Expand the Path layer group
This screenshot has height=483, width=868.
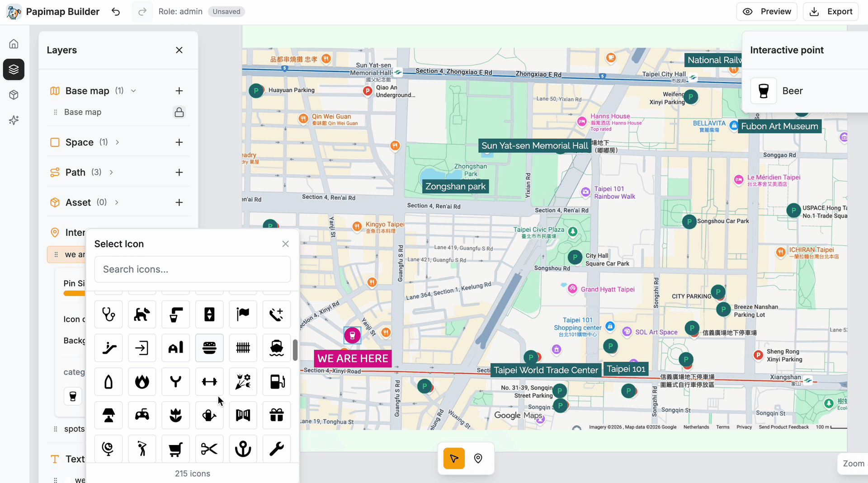pos(111,172)
